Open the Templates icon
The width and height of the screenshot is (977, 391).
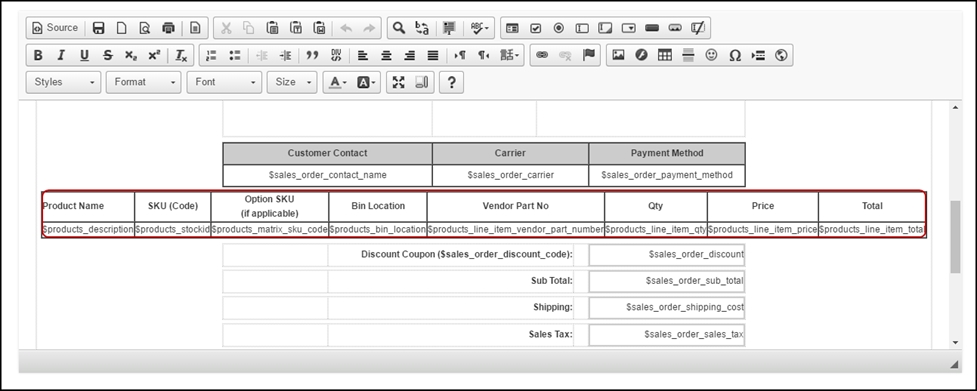196,28
